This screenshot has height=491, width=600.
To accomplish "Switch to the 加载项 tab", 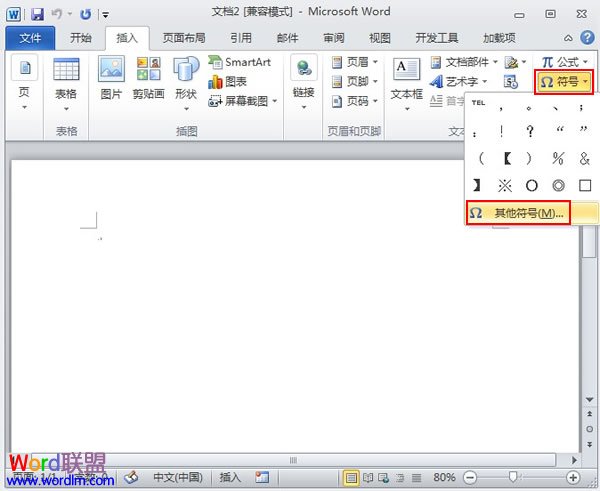I will coord(499,38).
